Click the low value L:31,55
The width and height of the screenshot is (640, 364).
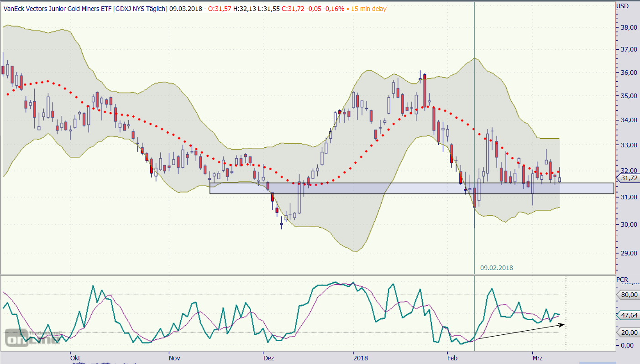(269, 9)
